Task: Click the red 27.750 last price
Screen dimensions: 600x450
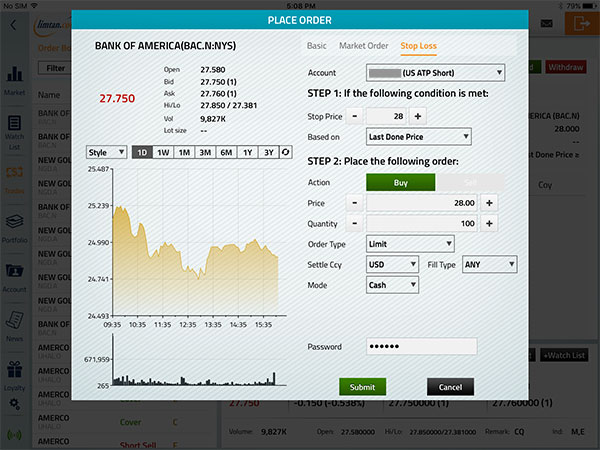Action: [117, 98]
